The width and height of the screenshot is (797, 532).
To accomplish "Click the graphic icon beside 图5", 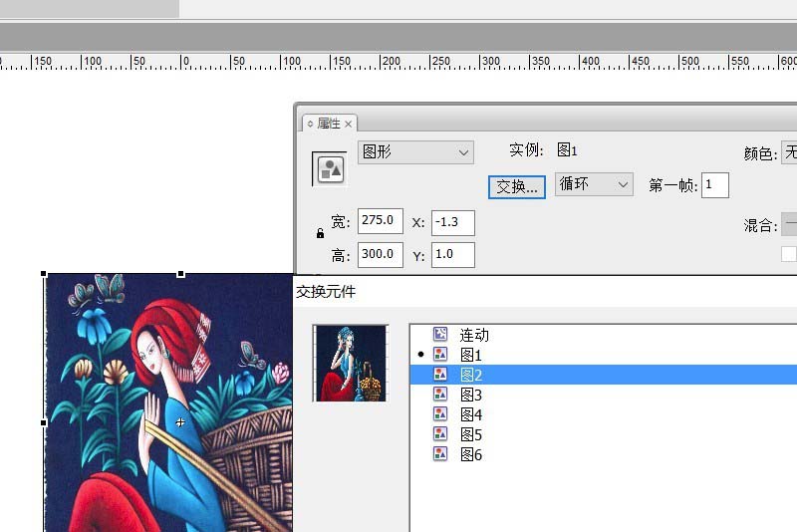I will click(x=440, y=434).
